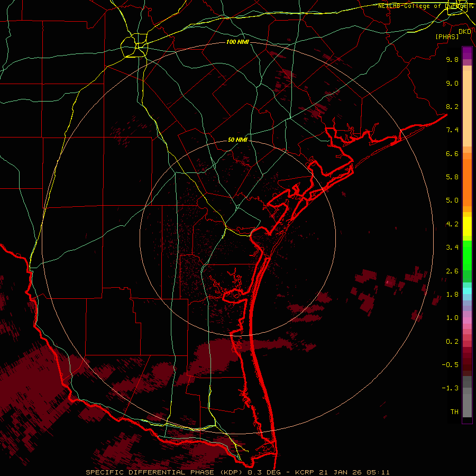This screenshot has width=476, height=476.
Task: Click the 4.2 value on color scale
Action: (452, 224)
